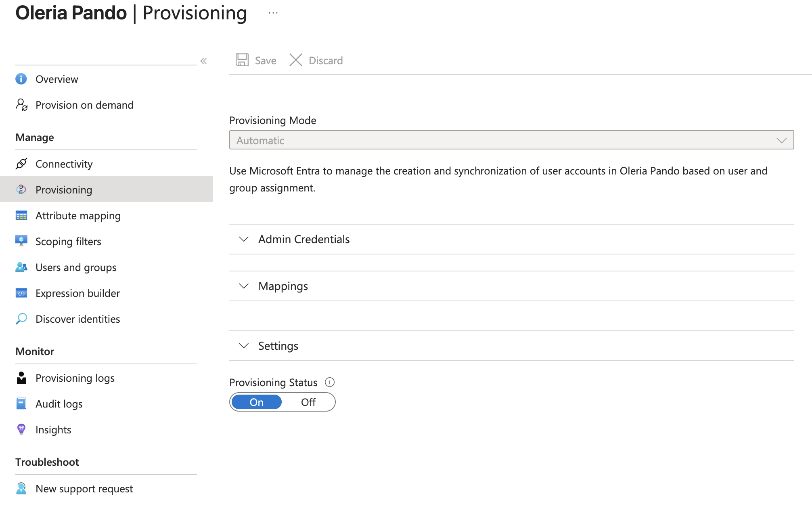Click the Scoping filters monitor icon
This screenshot has height=517, width=812.
(21, 241)
